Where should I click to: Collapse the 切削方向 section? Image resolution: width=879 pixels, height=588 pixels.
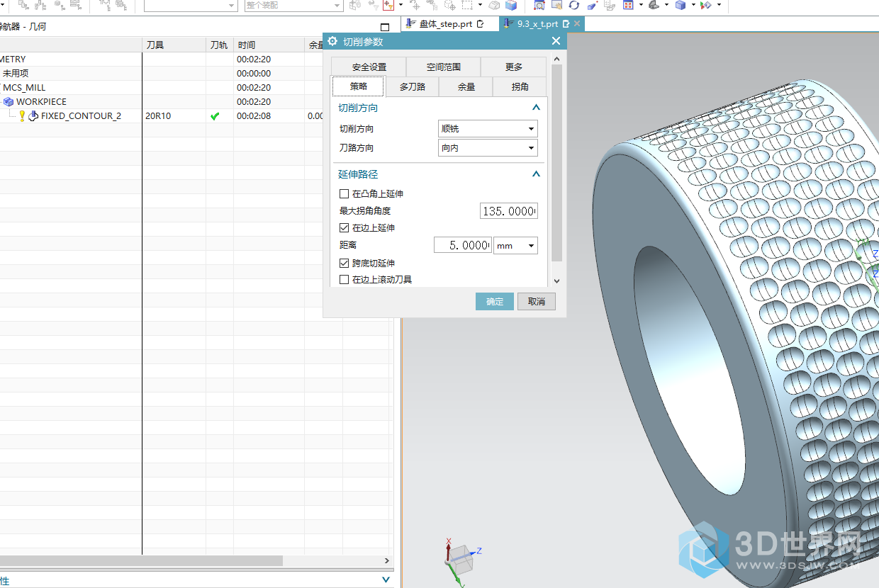[536, 108]
